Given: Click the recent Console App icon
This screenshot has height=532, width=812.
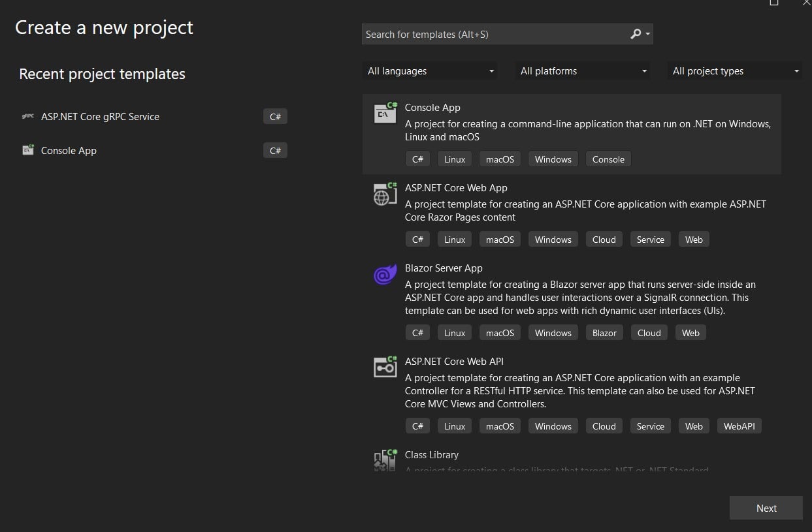Looking at the screenshot, I should (x=27, y=150).
